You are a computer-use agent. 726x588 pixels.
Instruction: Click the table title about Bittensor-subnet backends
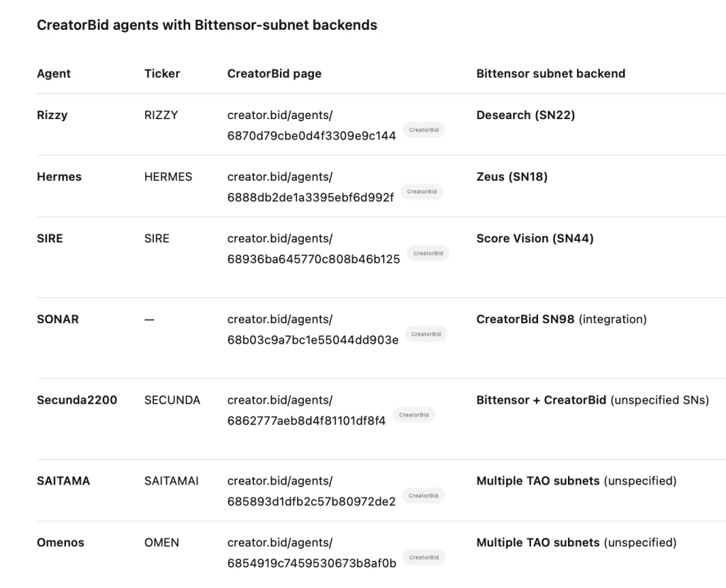coord(207,26)
